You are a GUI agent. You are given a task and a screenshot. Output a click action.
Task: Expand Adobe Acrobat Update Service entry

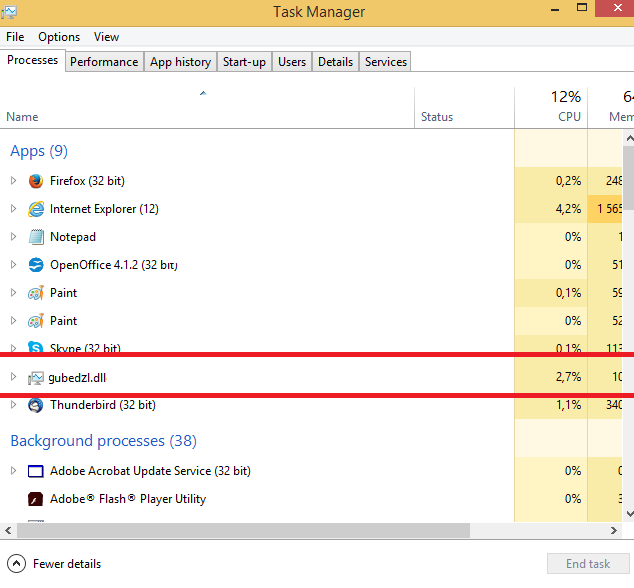[x=13, y=470]
